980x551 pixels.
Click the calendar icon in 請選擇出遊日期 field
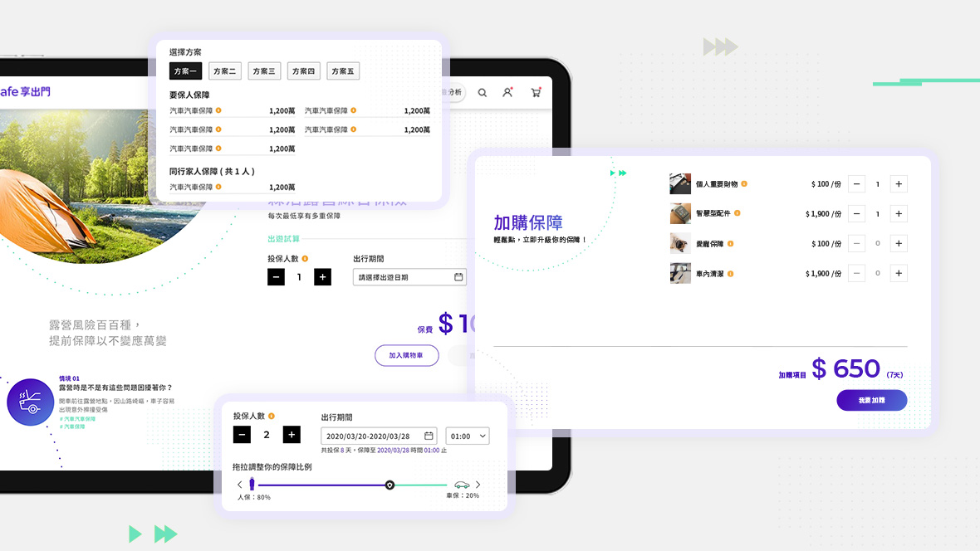point(458,277)
